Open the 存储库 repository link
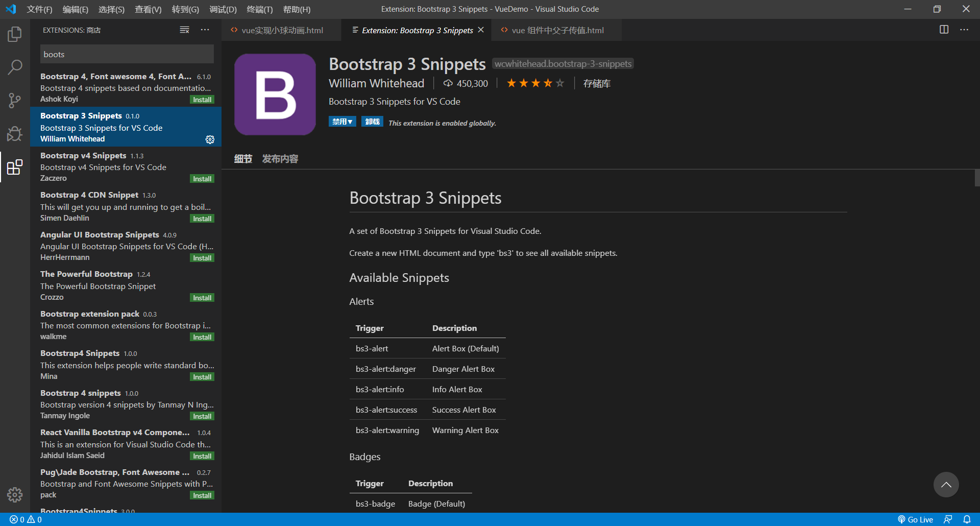 click(597, 83)
